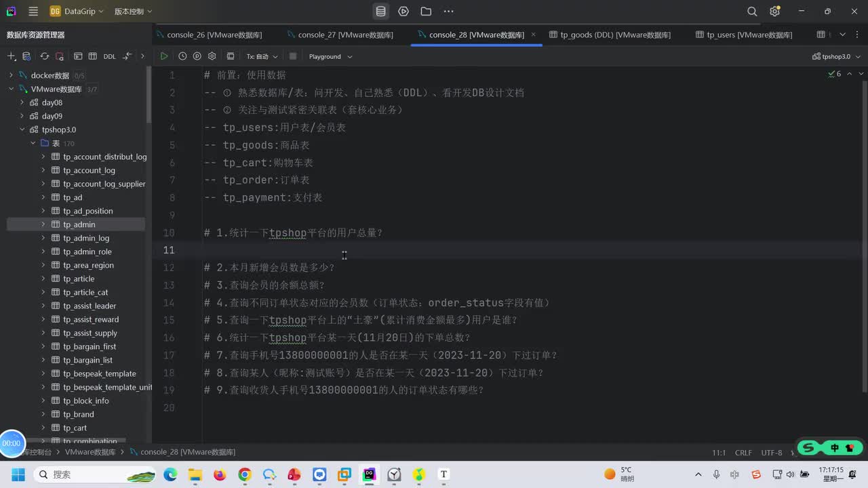Toggle in-editor results icon
This screenshot has width=868, height=488.
pyautogui.click(x=231, y=56)
